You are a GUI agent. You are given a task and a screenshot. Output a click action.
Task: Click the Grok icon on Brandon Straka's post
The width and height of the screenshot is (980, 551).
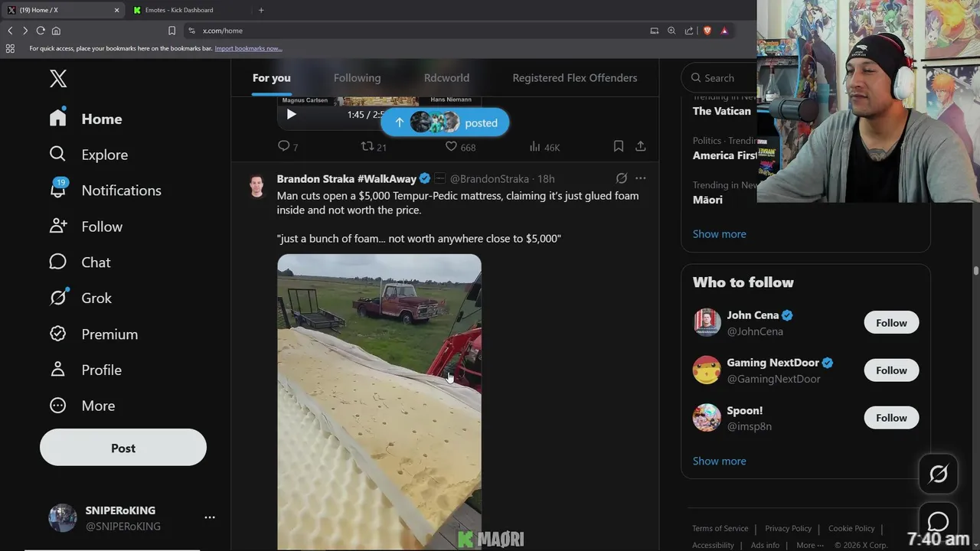[622, 178]
